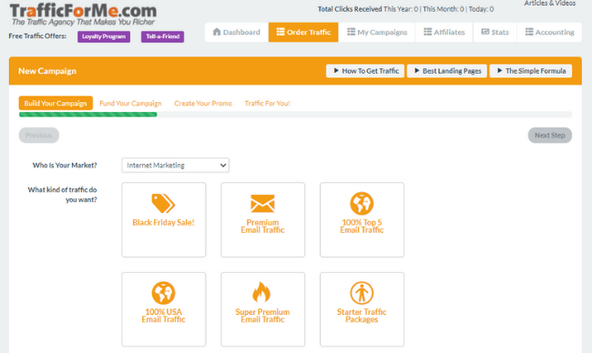Jump to the Fund Your Campaign step
592x364 pixels.
coord(132,103)
